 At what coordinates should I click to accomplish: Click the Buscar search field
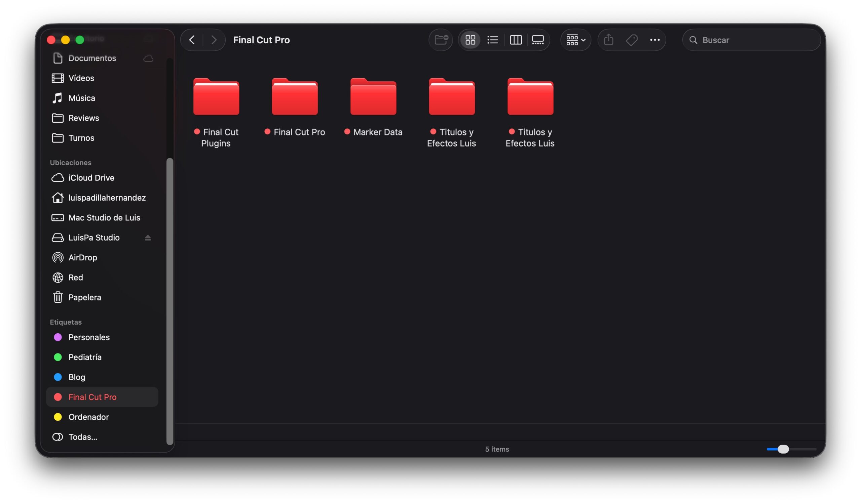pyautogui.click(x=751, y=40)
